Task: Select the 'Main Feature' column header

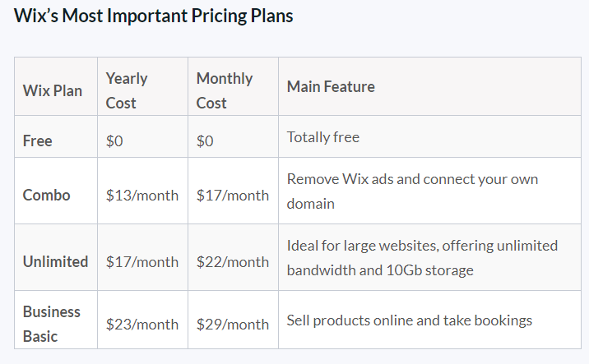Action: click(x=331, y=86)
